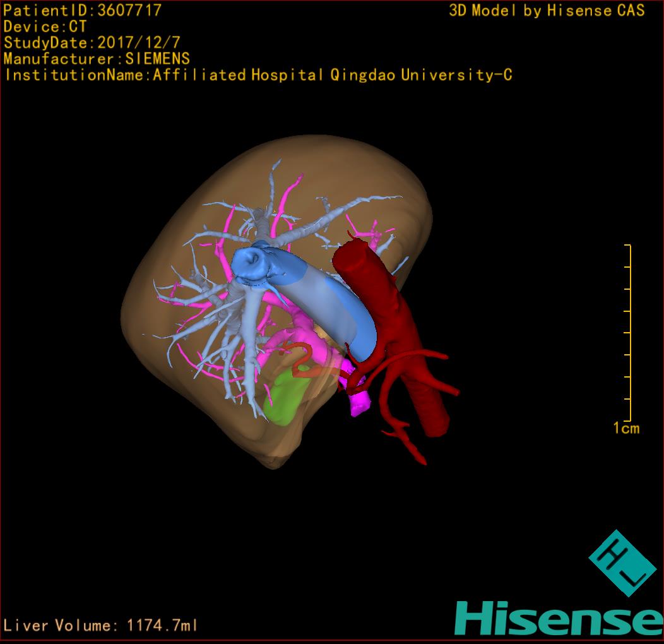Click the PatientID:3607717 text
This screenshot has width=664, height=644.
[82, 10]
